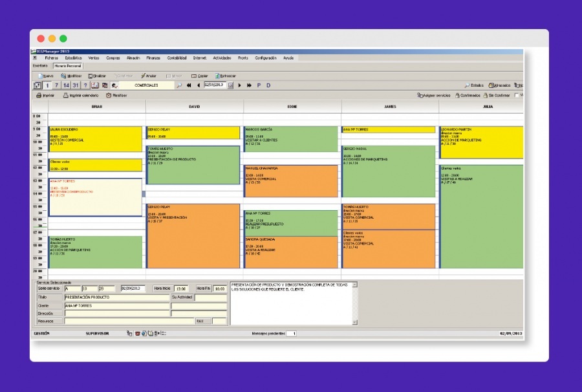
Task: Jump forward with the double-right arrow
Action: point(249,85)
